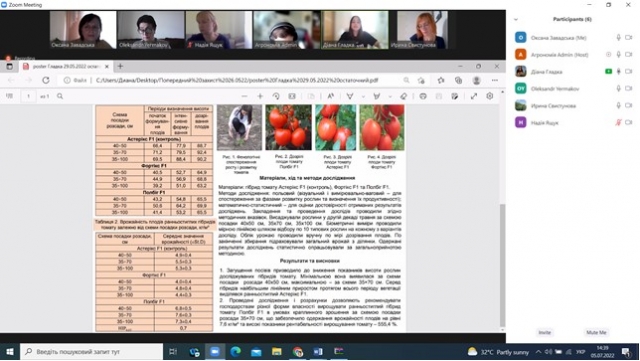Click the file info icon in the address bar
Image resolution: width=640 pixels, height=361 pixels.
point(67,80)
